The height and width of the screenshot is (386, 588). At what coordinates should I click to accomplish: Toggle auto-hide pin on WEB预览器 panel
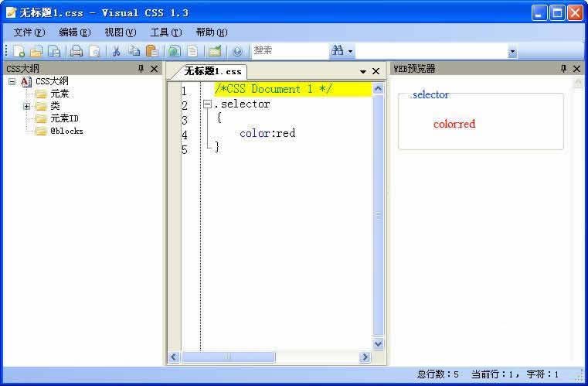click(563, 69)
